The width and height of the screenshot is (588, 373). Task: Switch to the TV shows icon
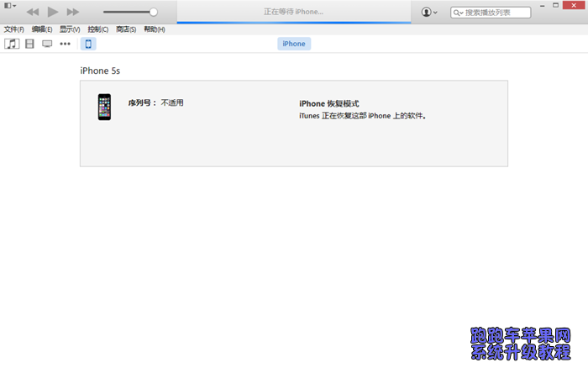pos(47,44)
